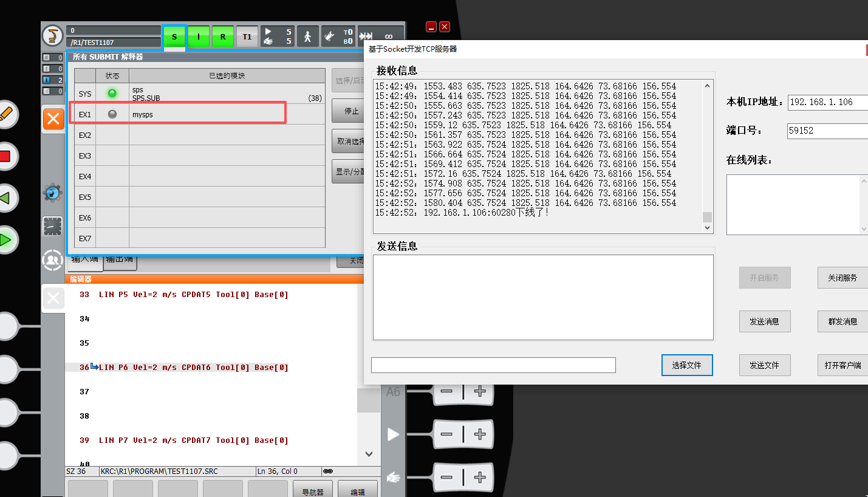Click the 群发消息 button
This screenshot has height=497, width=868.
click(842, 321)
